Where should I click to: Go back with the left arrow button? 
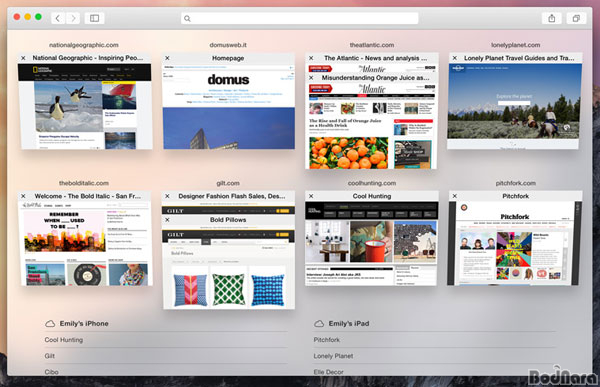[58, 18]
